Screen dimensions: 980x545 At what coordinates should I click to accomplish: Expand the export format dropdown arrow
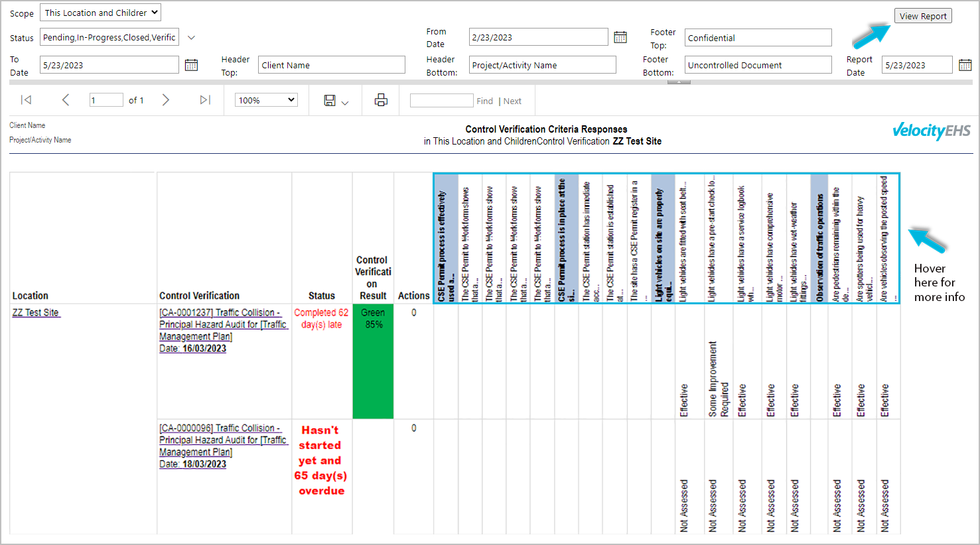(345, 102)
